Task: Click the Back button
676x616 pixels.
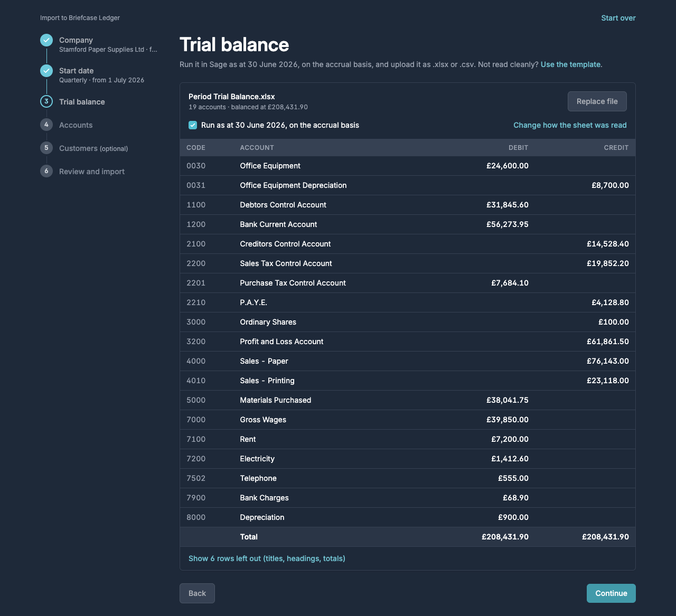Action: tap(197, 593)
